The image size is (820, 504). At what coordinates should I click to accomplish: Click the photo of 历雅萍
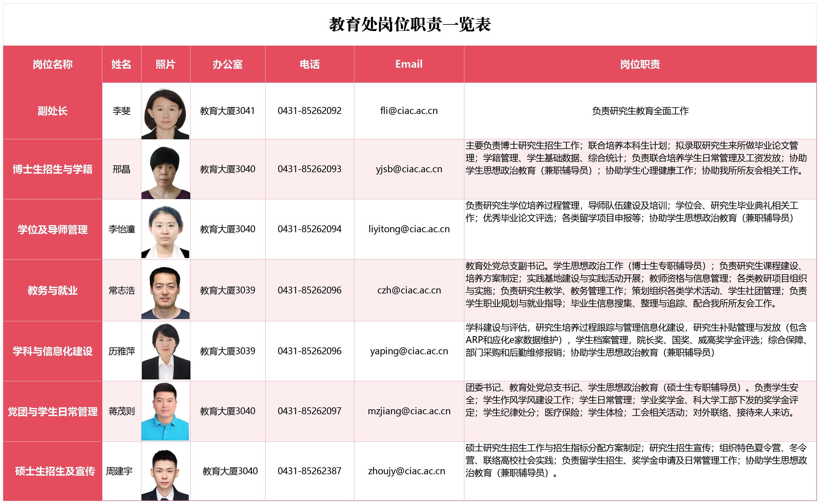tap(166, 351)
